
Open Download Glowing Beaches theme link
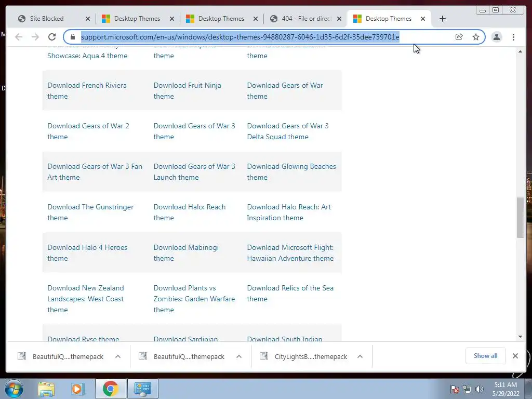pos(291,171)
